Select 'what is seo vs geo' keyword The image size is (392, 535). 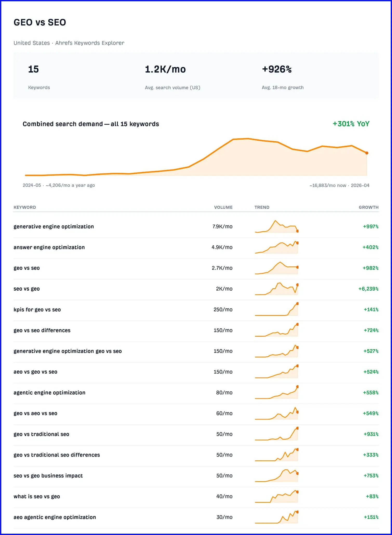click(37, 497)
